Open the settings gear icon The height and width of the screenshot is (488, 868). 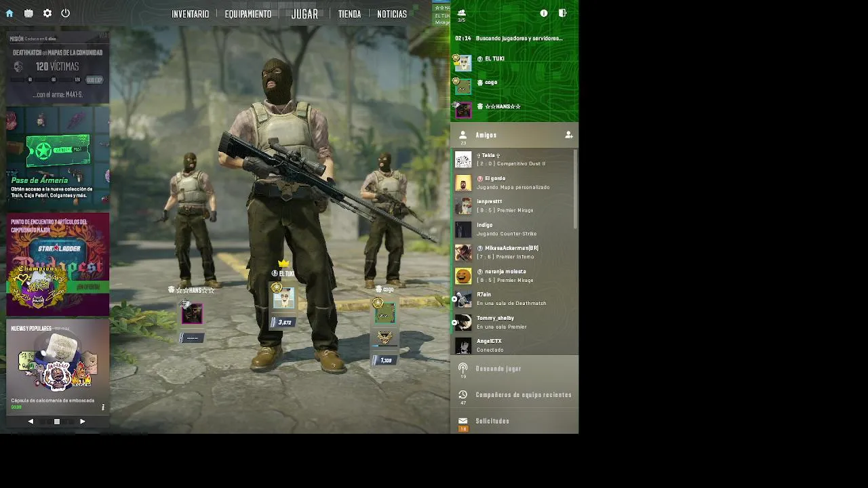pyautogui.click(x=47, y=13)
